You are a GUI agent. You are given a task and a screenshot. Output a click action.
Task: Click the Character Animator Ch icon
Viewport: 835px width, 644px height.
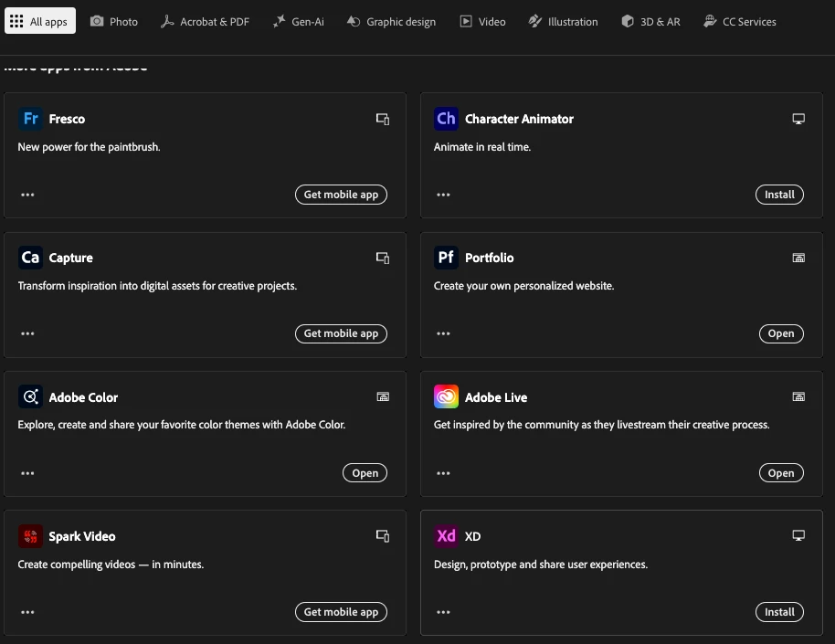(x=446, y=118)
